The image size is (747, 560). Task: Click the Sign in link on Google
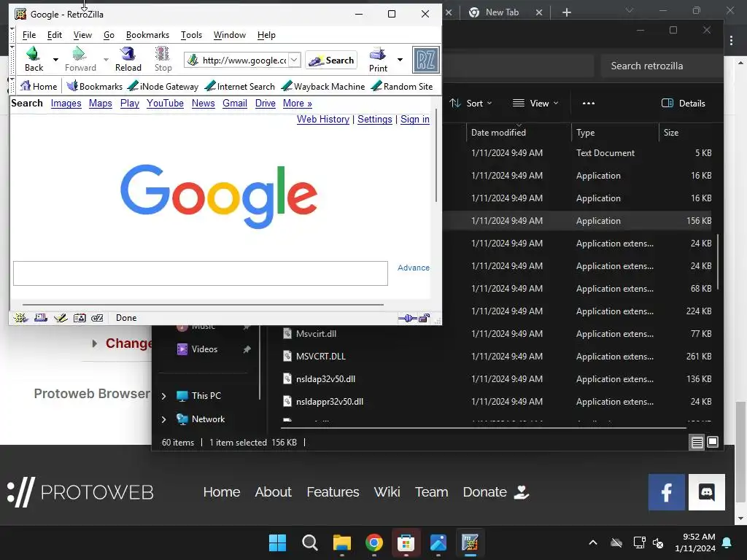[415, 119]
